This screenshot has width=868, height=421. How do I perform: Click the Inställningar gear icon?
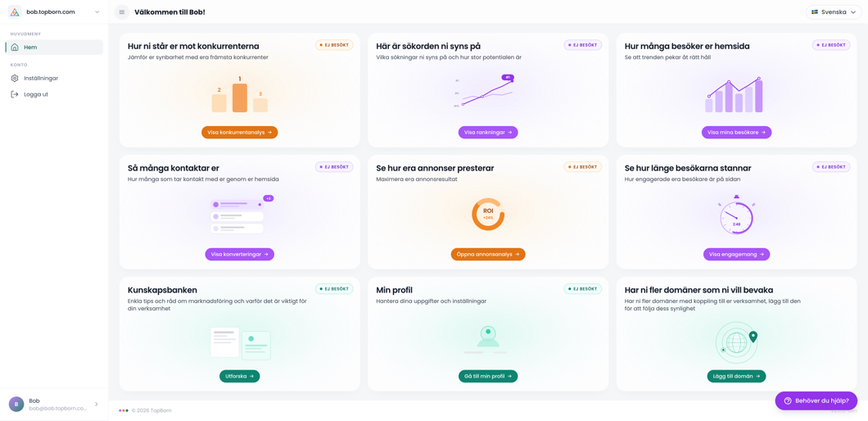pos(15,78)
